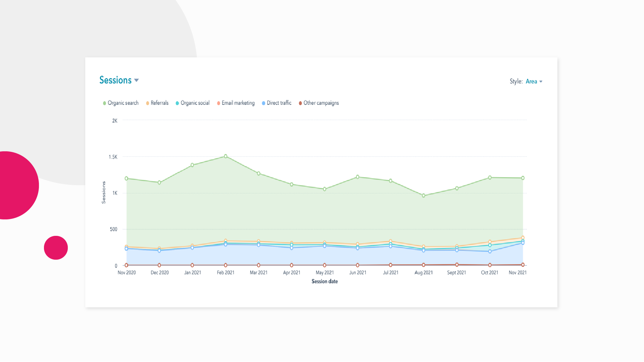This screenshot has width=644, height=362.
Task: Select Organic search data point for Jan 2021
Action: tap(192, 165)
